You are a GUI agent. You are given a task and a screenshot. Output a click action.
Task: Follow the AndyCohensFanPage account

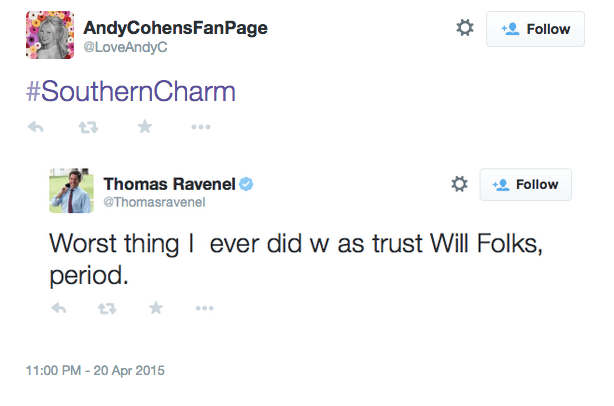click(535, 29)
